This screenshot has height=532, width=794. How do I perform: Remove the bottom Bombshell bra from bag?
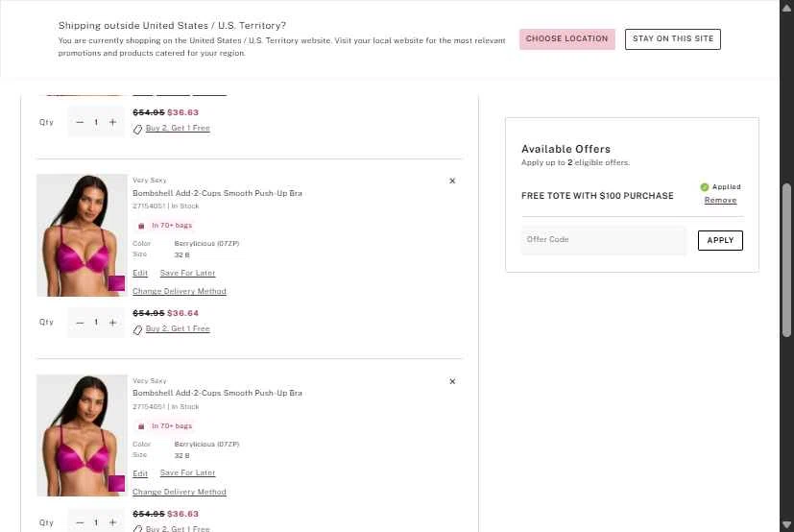click(x=452, y=381)
